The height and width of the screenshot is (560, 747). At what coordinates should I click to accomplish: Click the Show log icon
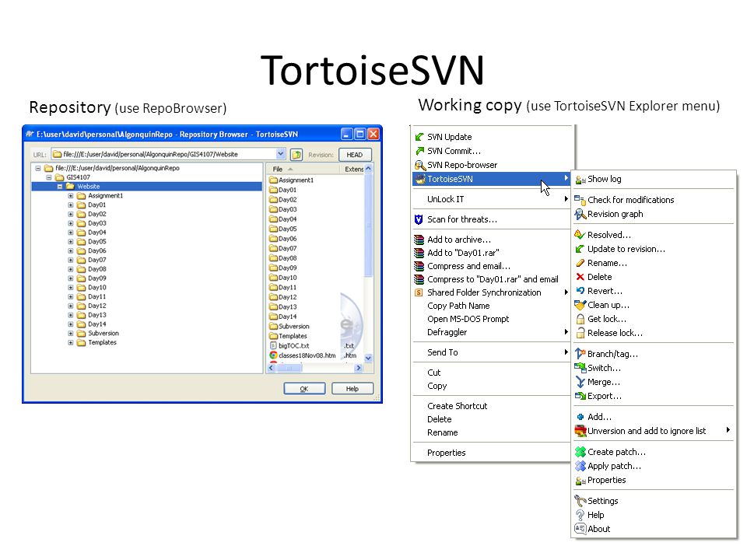[x=580, y=180]
